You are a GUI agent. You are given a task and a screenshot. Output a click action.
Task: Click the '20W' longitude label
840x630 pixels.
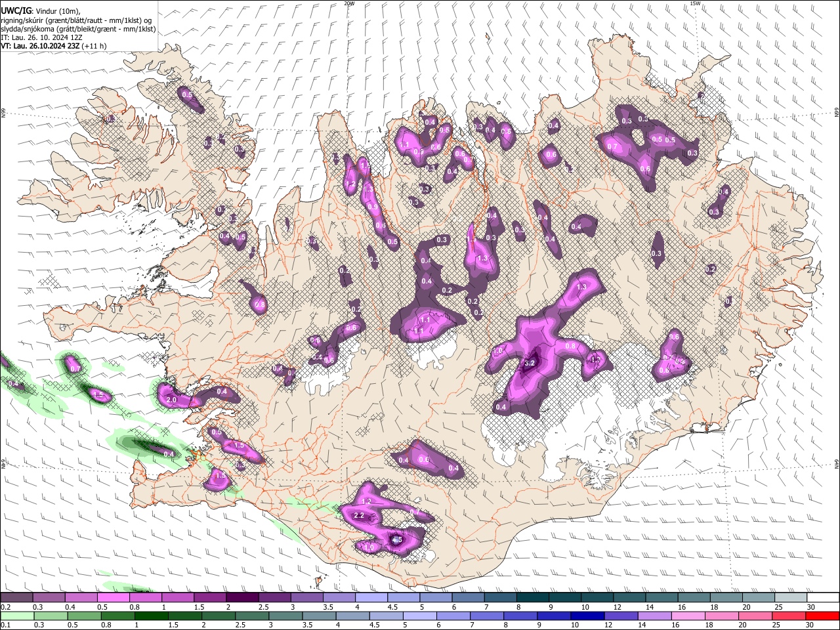tap(349, 3)
